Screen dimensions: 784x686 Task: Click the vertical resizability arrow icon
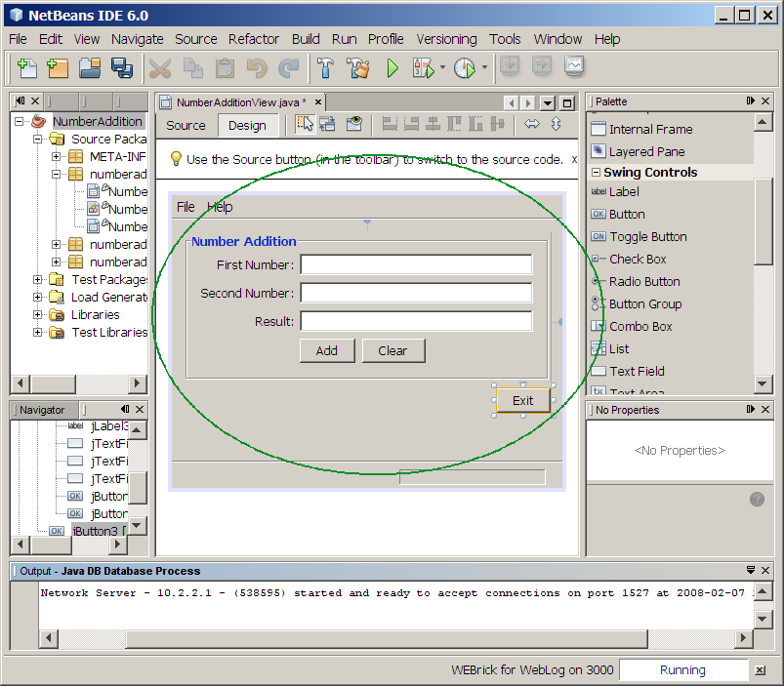click(x=556, y=123)
